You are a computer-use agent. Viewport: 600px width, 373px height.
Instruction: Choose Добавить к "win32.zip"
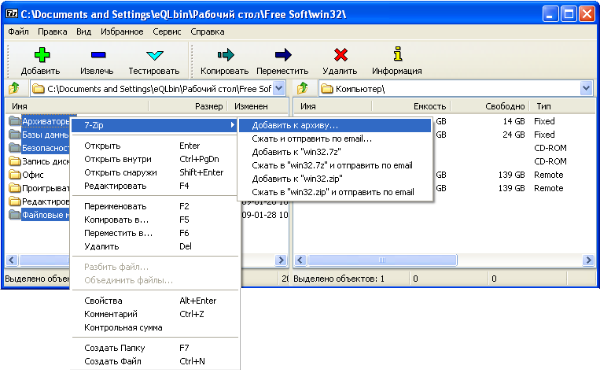(335, 179)
